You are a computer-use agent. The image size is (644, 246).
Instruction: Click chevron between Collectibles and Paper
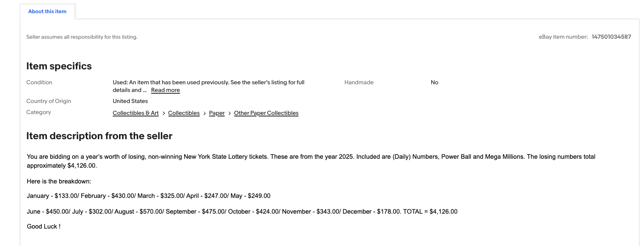click(x=205, y=113)
